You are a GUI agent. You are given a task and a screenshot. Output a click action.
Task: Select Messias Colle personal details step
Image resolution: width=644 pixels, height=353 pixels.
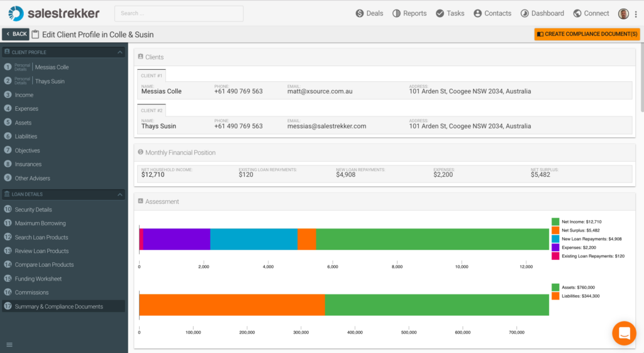[64, 67]
